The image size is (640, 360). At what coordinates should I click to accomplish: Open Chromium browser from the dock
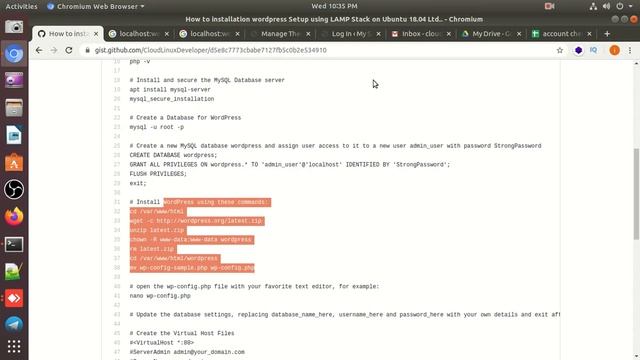14,54
